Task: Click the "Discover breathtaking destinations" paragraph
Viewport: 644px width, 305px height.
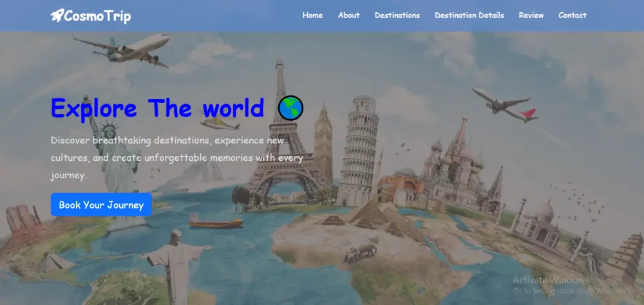Action: [x=177, y=158]
